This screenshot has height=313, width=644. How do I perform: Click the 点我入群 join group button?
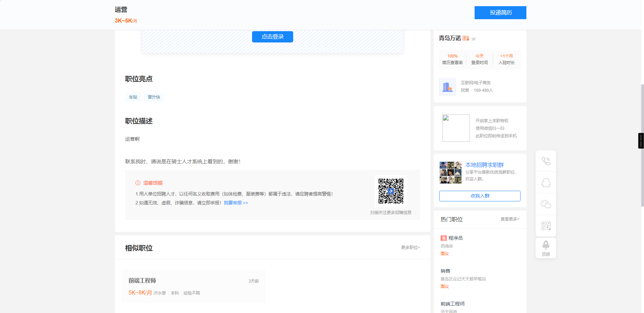coord(479,196)
